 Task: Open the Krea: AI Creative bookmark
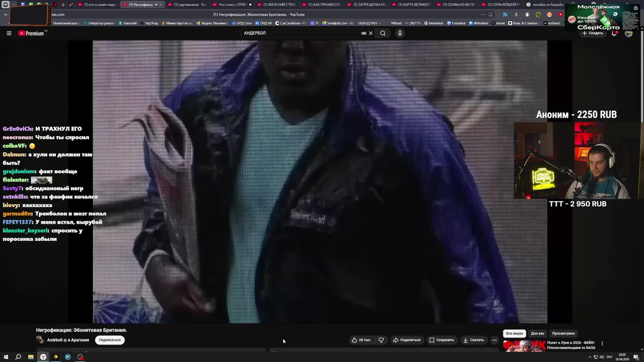pos(523,23)
